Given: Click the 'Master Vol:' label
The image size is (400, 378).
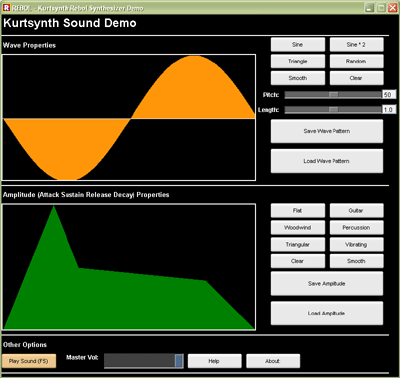Looking at the screenshot, I should 82,357.
